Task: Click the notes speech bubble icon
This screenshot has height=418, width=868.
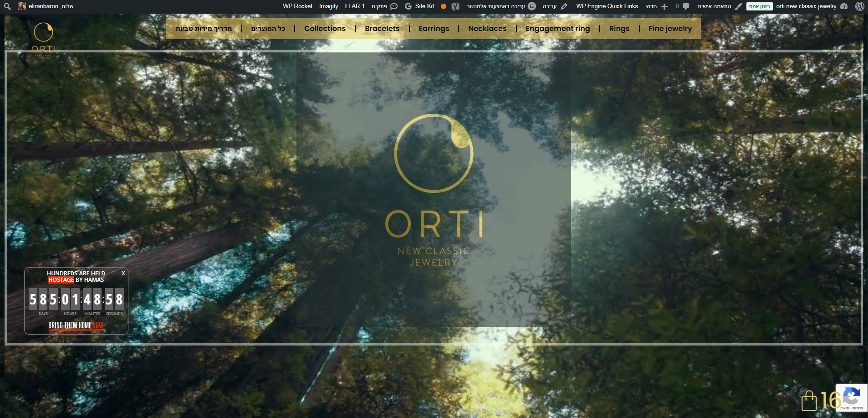Action: coord(394,6)
